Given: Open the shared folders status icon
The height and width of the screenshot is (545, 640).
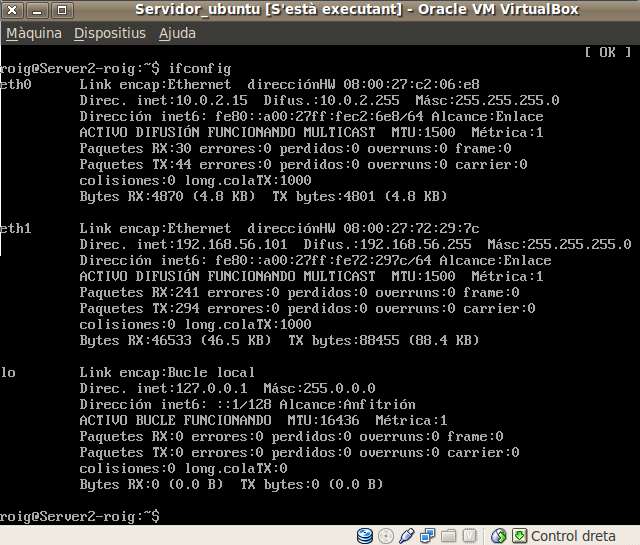Looking at the screenshot, I should pyautogui.click(x=445, y=535).
